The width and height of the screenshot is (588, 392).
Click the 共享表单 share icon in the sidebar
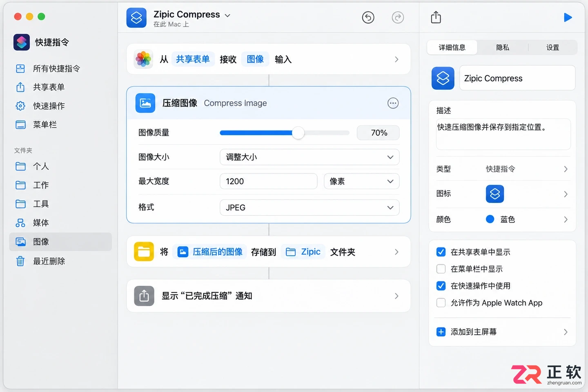click(20, 87)
